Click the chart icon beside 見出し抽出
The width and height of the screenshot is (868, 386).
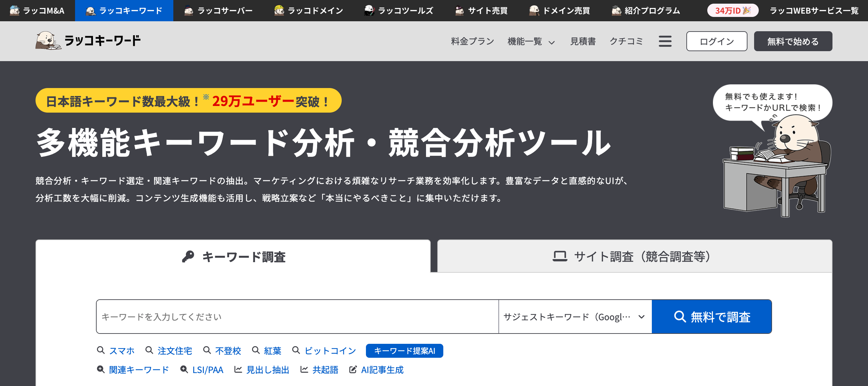tap(238, 369)
